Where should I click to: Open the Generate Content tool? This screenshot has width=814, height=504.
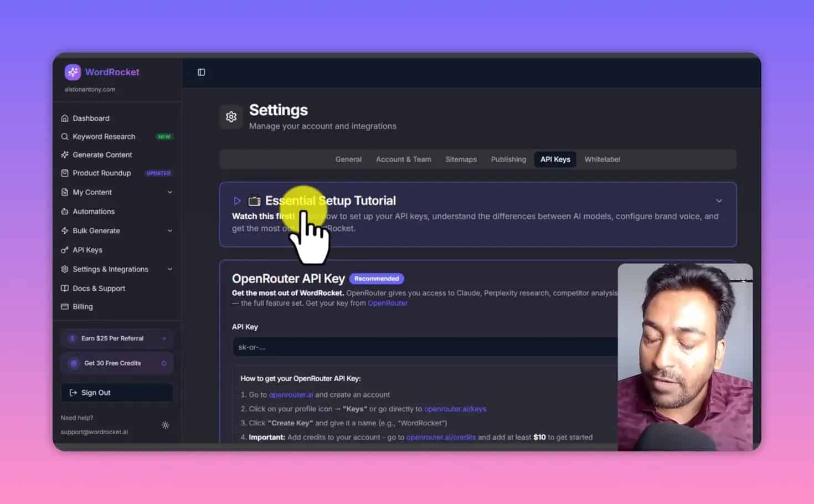[102, 155]
